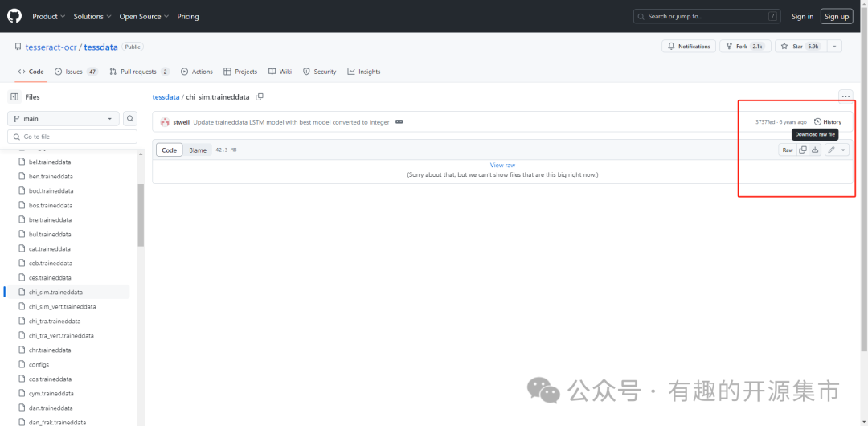Switch to the Insights tab
Screen dimensions: 868x426
364,72
